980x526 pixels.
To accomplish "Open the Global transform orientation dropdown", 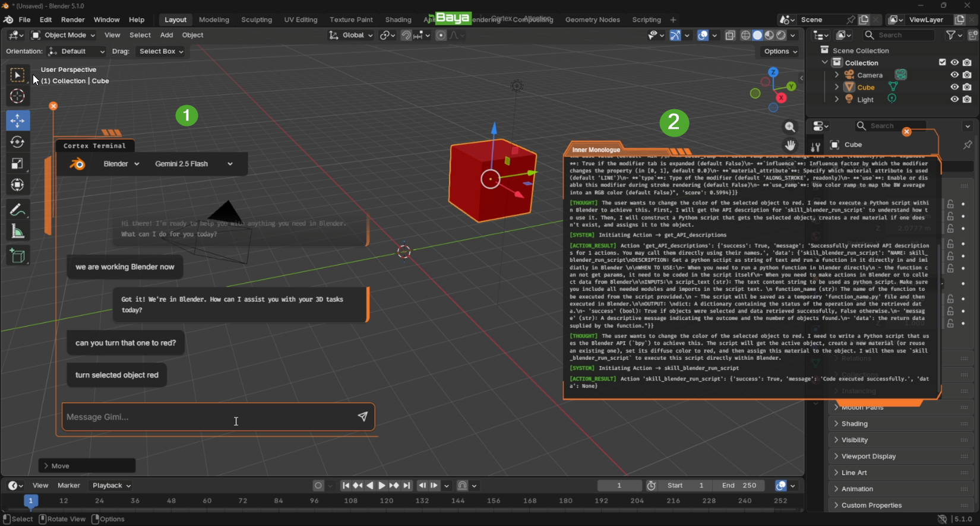I will click(351, 35).
